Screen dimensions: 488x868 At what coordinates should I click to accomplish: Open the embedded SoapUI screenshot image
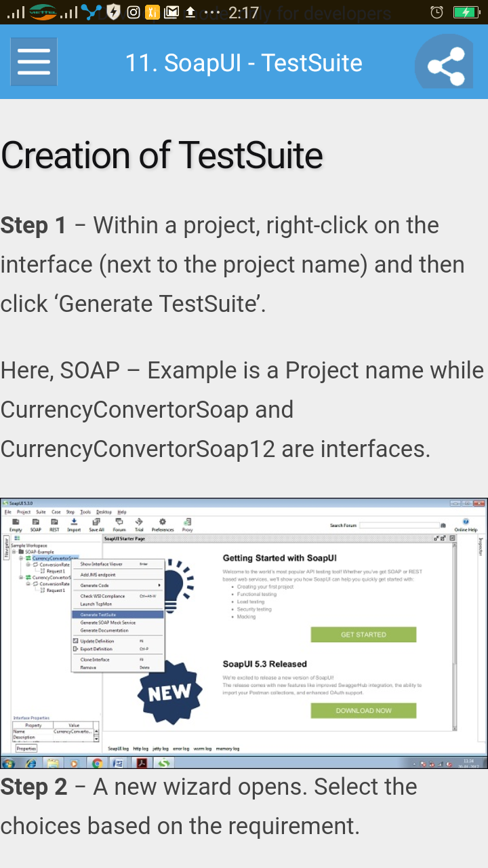pos(244,633)
